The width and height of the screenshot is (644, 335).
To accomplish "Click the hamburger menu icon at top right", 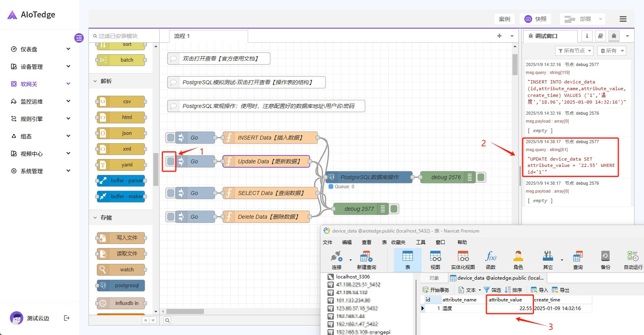I will [623, 19].
